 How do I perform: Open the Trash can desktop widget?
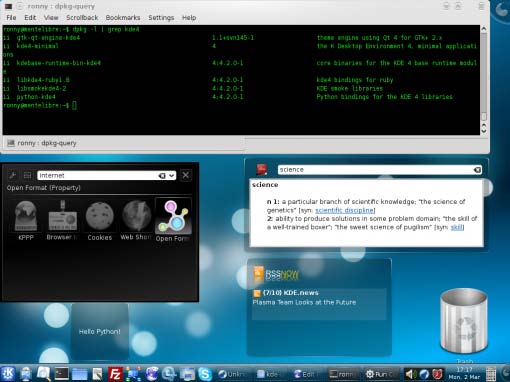click(x=464, y=321)
